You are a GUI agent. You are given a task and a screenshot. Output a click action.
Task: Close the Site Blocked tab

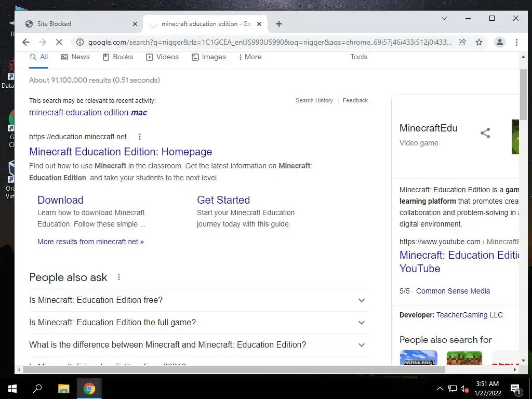coord(135,24)
